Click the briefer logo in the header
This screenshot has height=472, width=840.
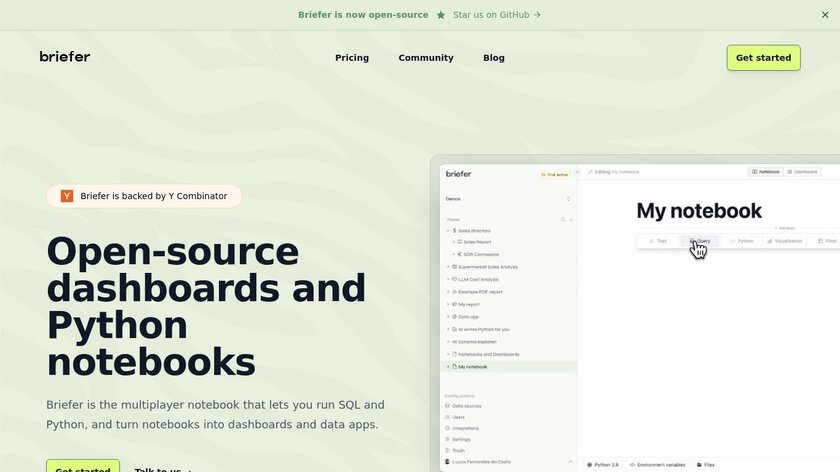[x=65, y=56]
